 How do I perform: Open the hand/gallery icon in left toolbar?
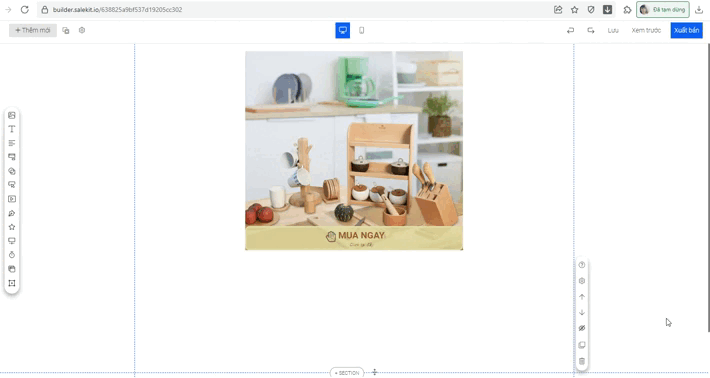click(x=12, y=269)
